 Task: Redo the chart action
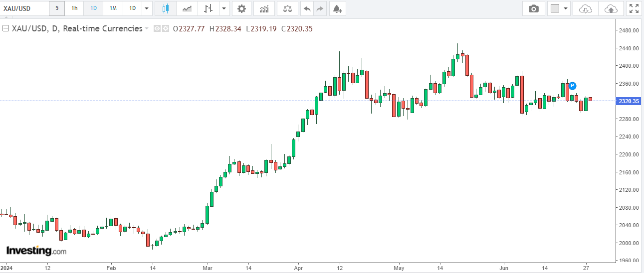(x=320, y=8)
